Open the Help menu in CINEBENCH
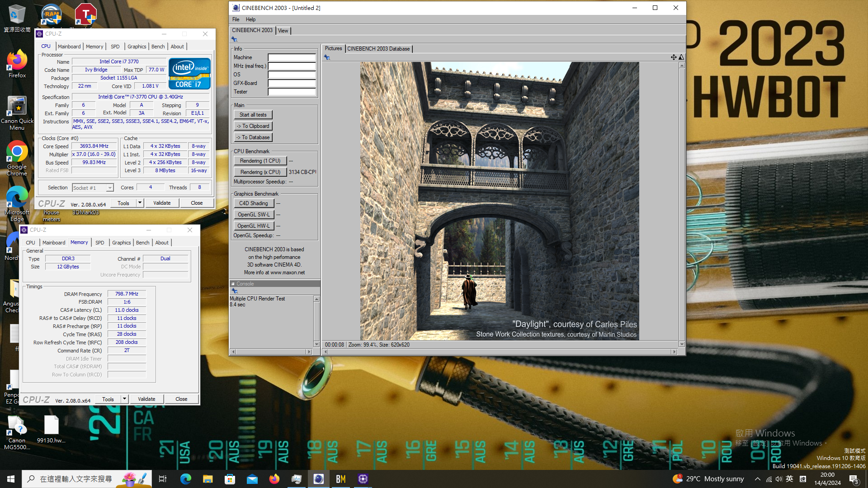This screenshot has width=868, height=488. [250, 19]
